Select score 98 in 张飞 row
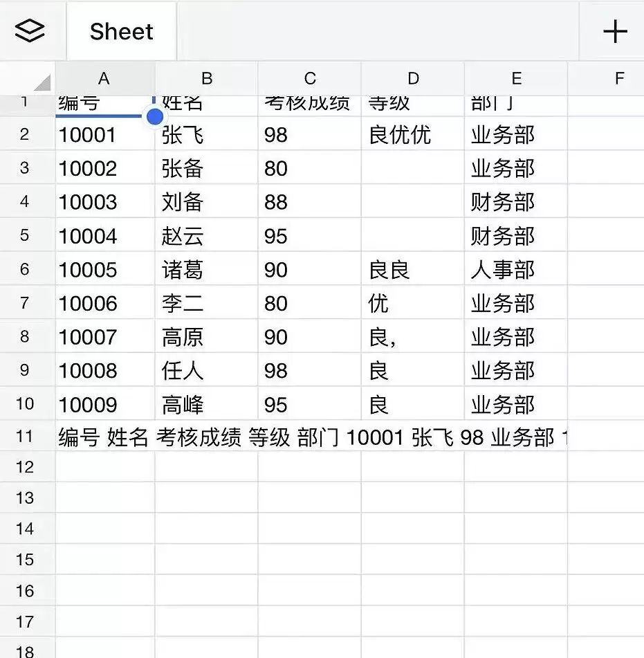Image resolution: width=644 pixels, height=658 pixels. 310,134
